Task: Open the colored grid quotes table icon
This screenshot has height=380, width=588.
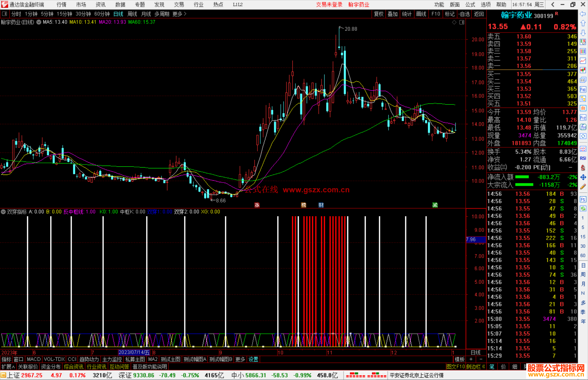Action: pos(583,51)
